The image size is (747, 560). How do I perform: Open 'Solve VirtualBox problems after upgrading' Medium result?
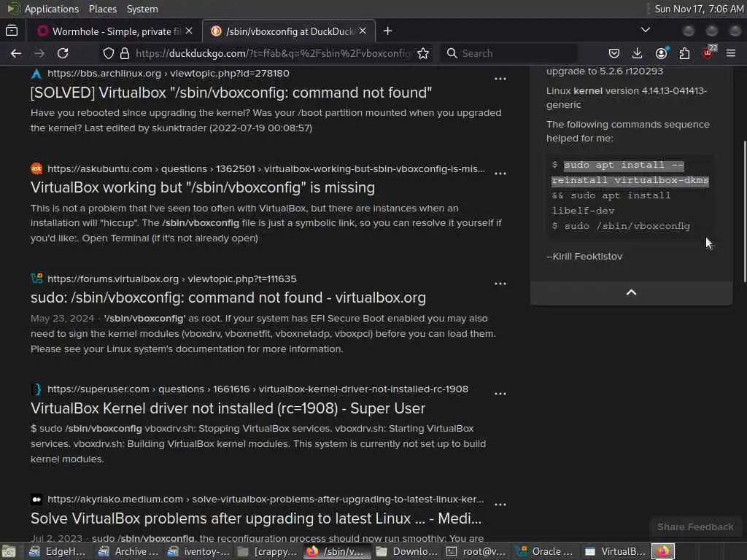(x=256, y=518)
